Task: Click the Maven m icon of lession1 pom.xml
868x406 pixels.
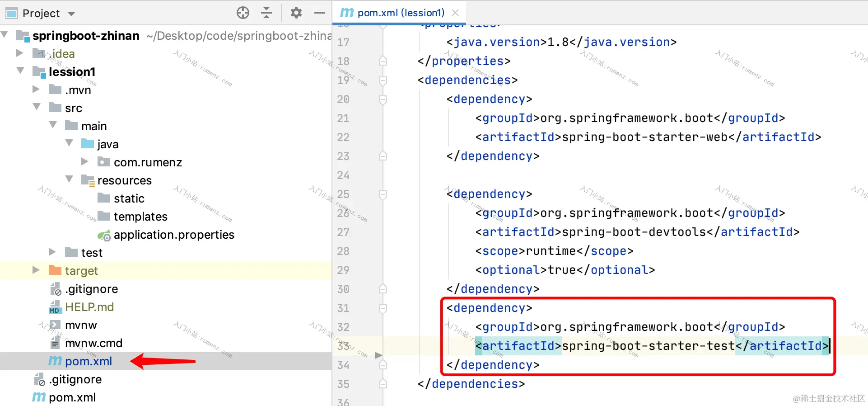Action: [x=55, y=361]
